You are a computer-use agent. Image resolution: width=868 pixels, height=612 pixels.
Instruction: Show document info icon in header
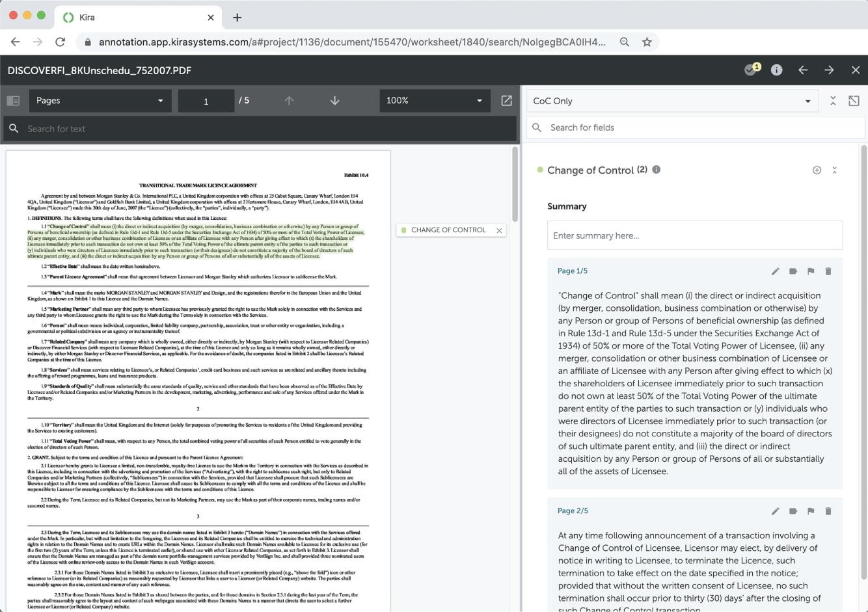[777, 70]
